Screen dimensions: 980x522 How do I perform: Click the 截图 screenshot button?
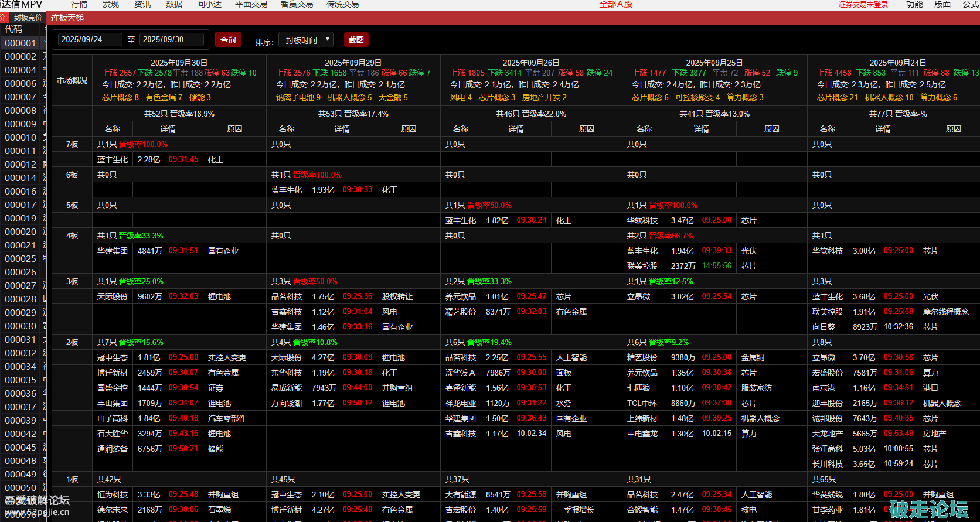(356, 40)
